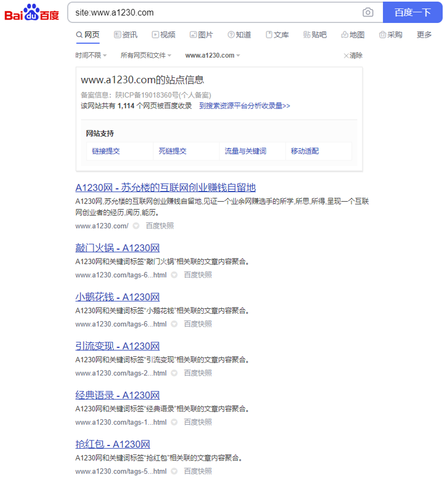
Task: Click the Baidu logo
Action: click(32, 12)
